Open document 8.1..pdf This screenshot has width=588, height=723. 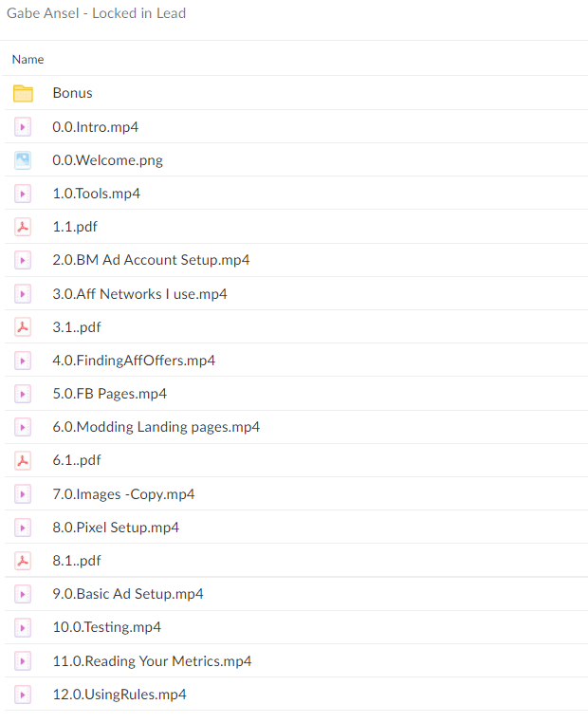pyautogui.click(x=77, y=561)
